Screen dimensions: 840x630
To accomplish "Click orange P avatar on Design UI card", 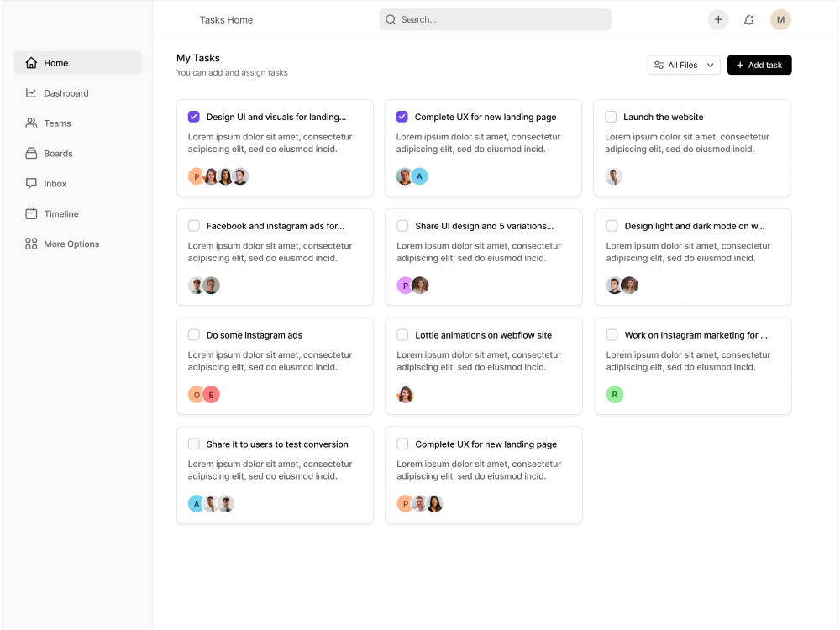I will point(195,176).
